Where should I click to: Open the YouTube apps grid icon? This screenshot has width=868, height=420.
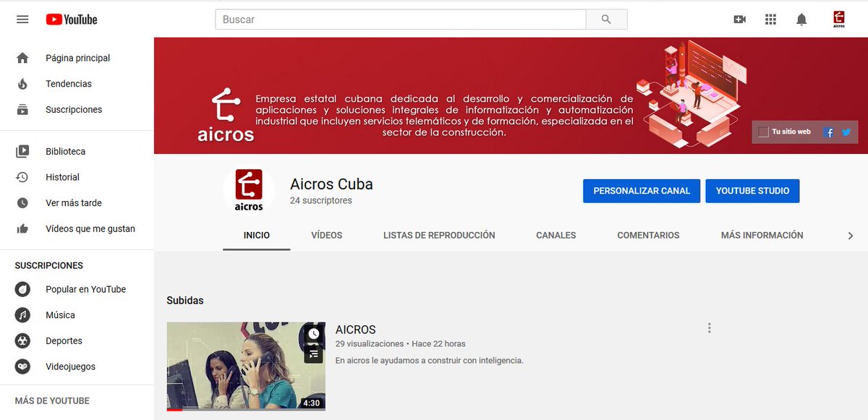click(x=770, y=20)
